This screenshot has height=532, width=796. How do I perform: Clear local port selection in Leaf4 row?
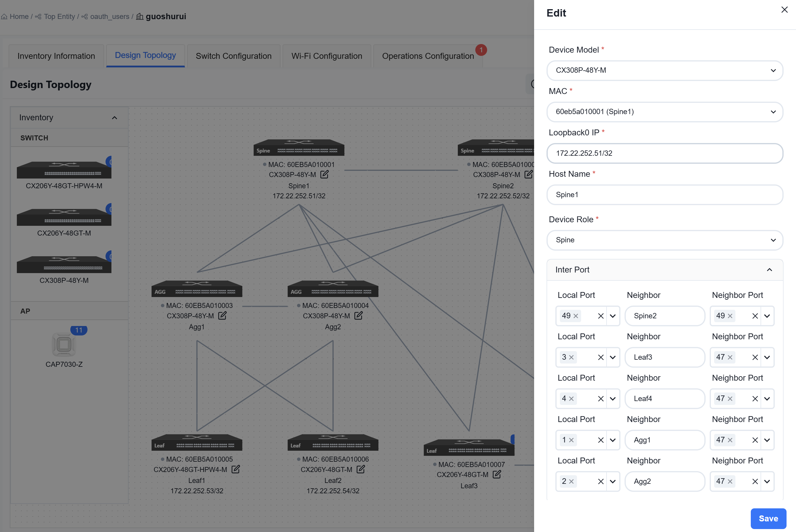tap(601, 399)
